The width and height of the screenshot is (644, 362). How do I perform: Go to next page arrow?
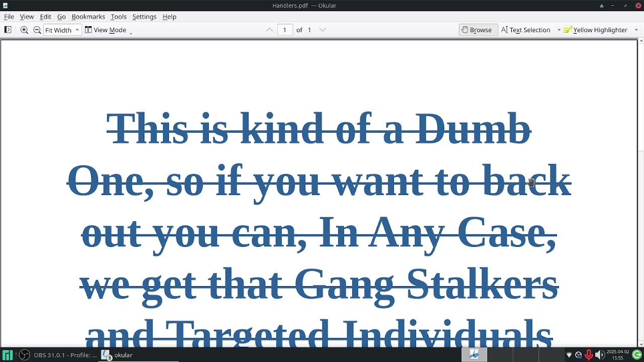pyautogui.click(x=323, y=30)
